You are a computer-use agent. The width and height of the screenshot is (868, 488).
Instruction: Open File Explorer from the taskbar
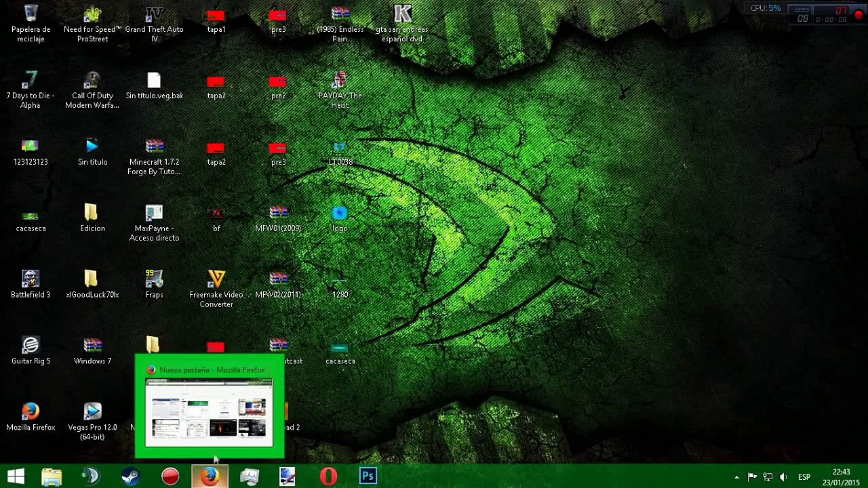point(52,476)
